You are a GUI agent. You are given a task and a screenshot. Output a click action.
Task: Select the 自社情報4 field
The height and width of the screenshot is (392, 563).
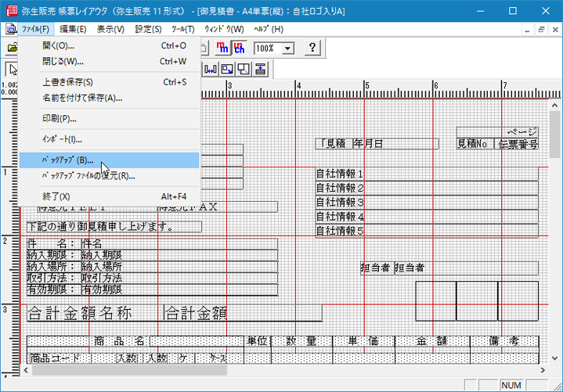(x=427, y=217)
